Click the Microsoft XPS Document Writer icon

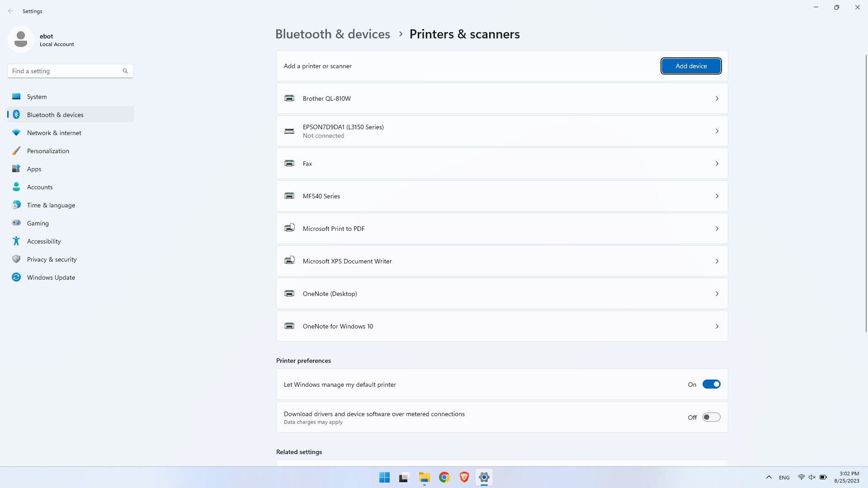(289, 261)
